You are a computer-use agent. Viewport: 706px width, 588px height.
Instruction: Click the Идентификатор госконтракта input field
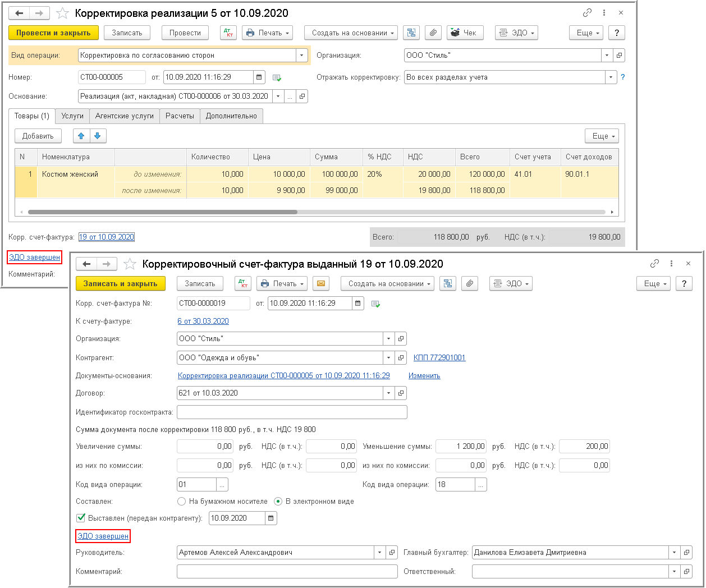[x=291, y=412]
